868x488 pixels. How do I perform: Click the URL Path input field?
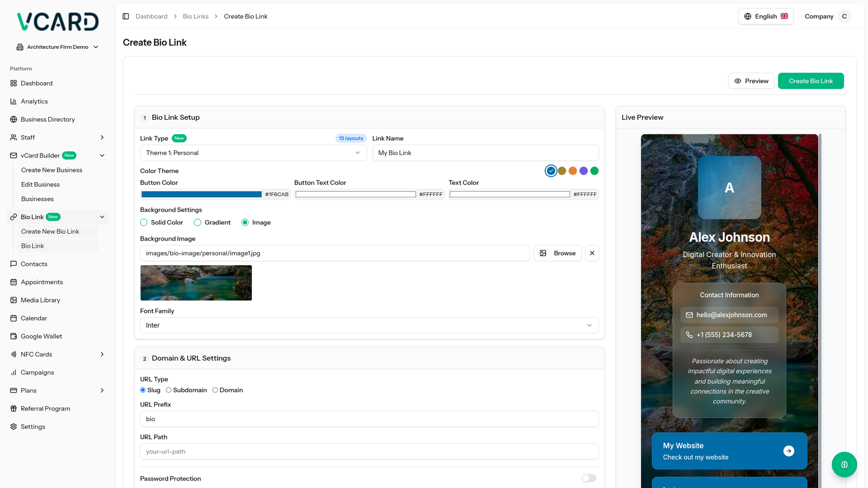click(x=369, y=452)
